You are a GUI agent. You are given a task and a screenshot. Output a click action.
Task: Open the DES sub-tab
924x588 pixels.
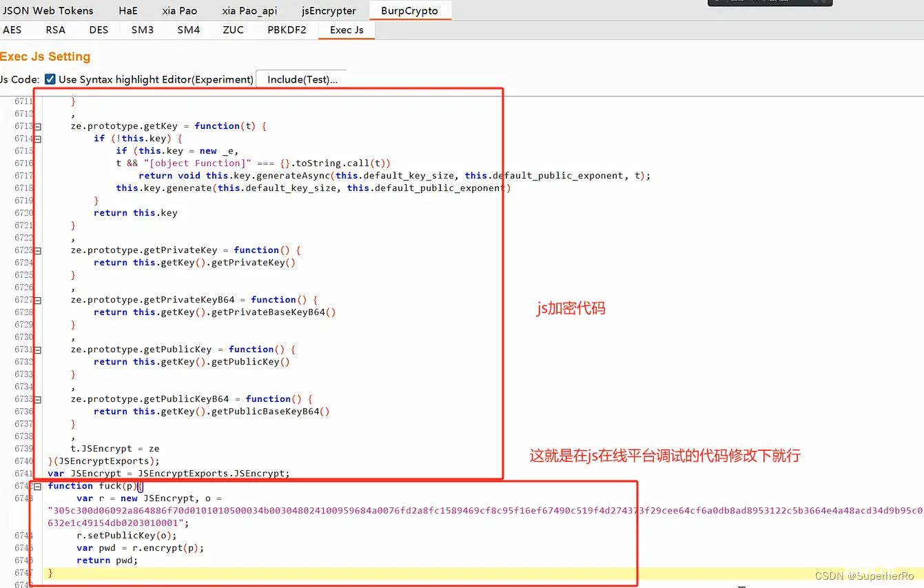click(99, 30)
